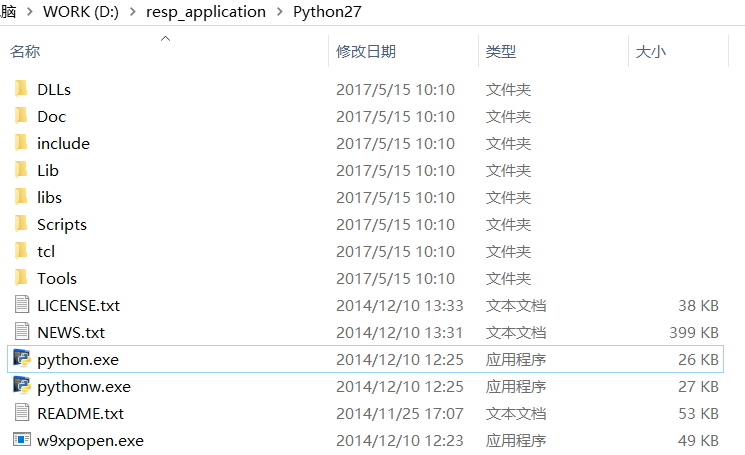Click Python27 in the breadcrumb path
The image size is (745, 455).
pos(327,12)
